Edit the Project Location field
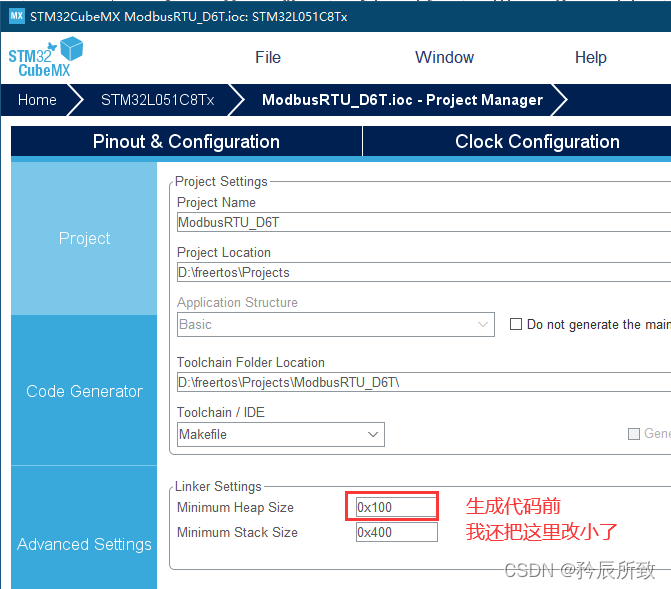Viewport: 671px width, 589px height. click(424, 272)
